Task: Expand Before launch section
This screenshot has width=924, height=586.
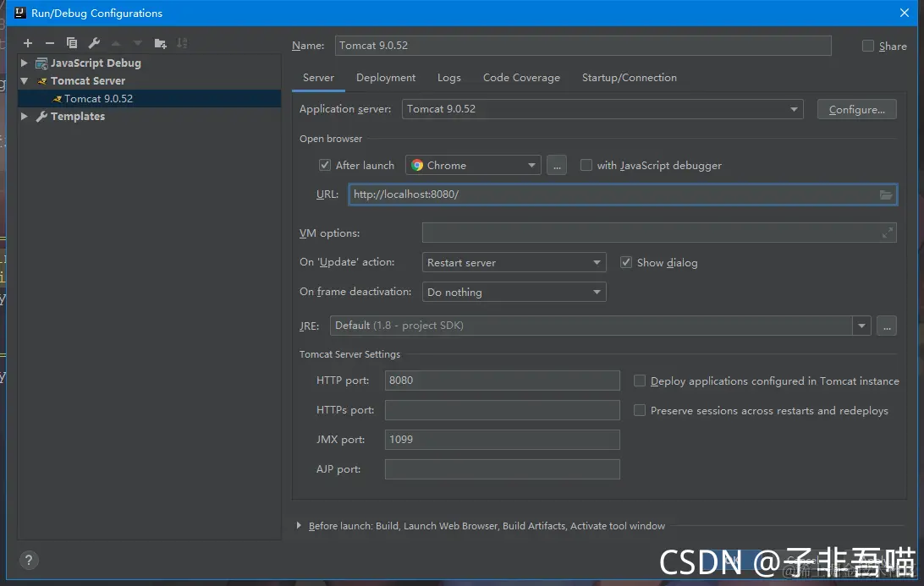Action: point(299,525)
